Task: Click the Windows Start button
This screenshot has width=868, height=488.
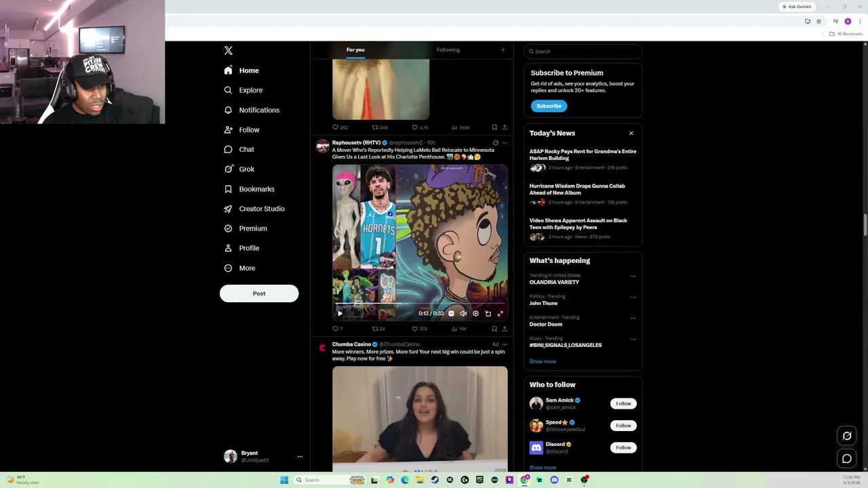Action: [284, 480]
